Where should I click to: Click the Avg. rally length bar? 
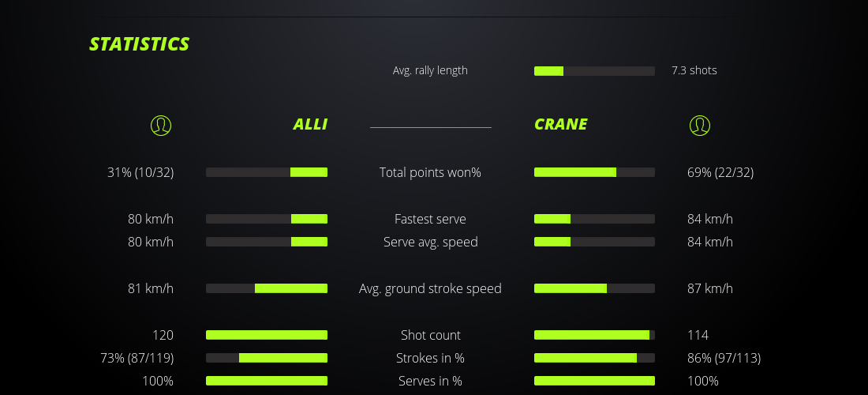(x=594, y=71)
